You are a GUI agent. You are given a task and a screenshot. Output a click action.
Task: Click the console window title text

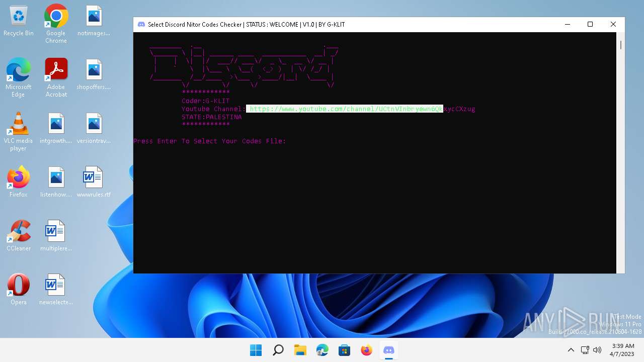click(x=246, y=25)
